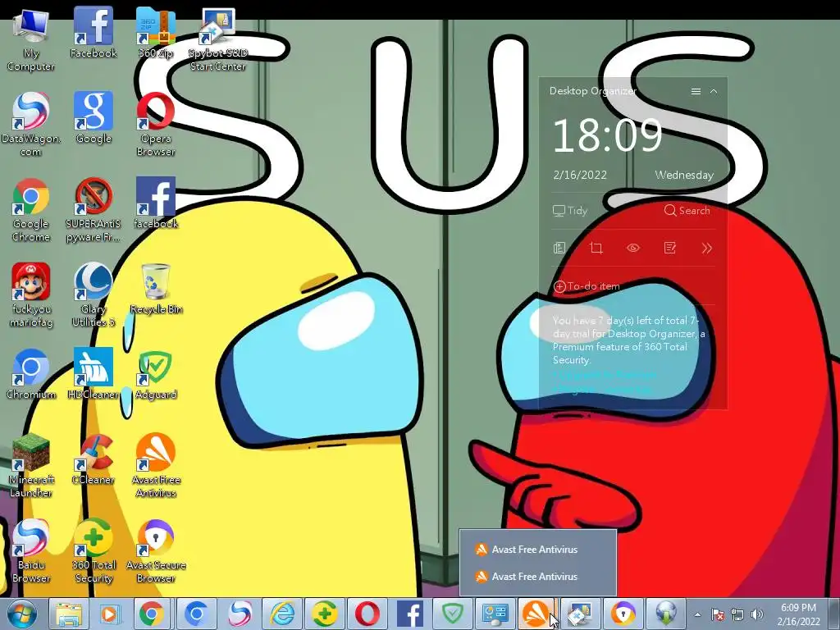This screenshot has height=630, width=840.
Task: Open Adguard shield from the taskbar
Action: (453, 614)
